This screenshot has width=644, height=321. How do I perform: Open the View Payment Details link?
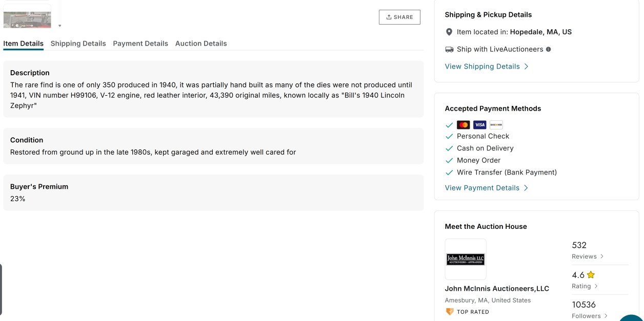point(486,188)
